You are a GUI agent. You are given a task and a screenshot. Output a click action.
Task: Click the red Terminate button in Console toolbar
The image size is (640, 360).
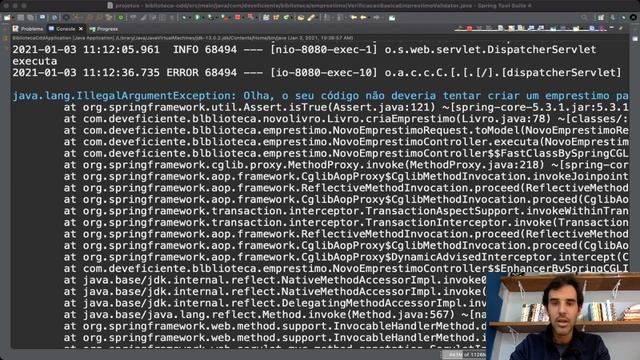[469, 29]
